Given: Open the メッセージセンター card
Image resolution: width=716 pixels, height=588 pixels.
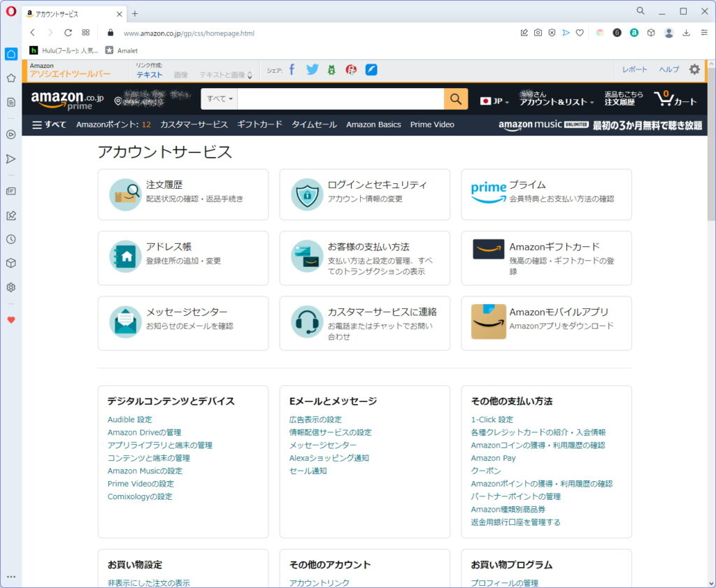Looking at the screenshot, I should click(183, 323).
